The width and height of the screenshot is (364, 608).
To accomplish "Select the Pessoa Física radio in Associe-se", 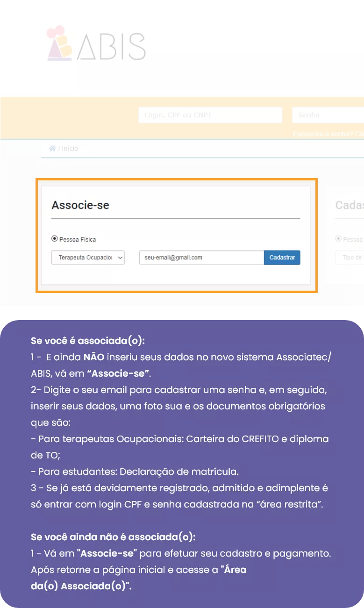I will [55, 239].
